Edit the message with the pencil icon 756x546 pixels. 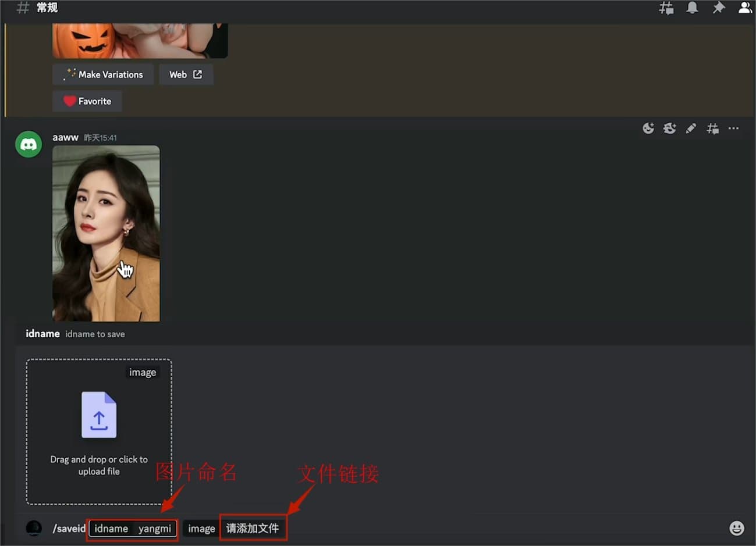[691, 129]
